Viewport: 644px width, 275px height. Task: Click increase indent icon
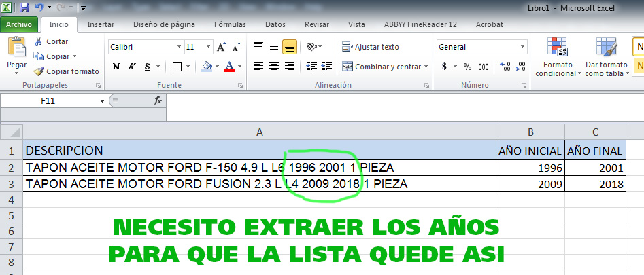[x=327, y=67]
